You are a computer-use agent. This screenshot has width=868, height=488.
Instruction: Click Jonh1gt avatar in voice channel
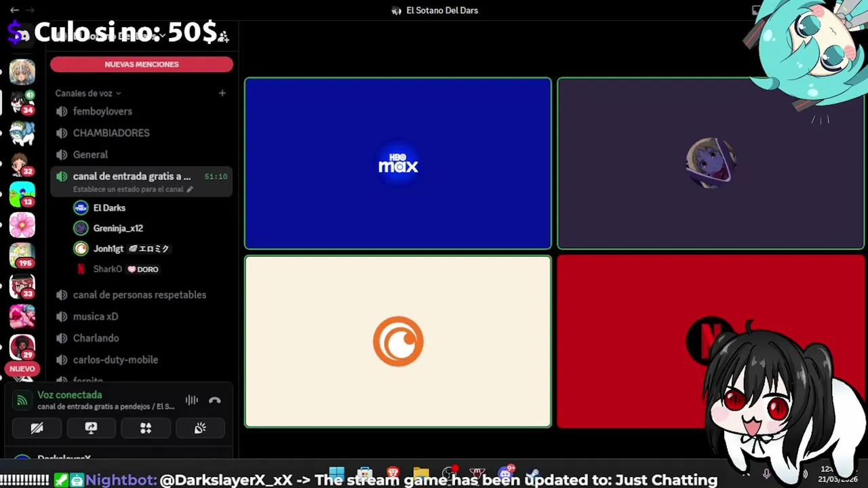(81, 249)
